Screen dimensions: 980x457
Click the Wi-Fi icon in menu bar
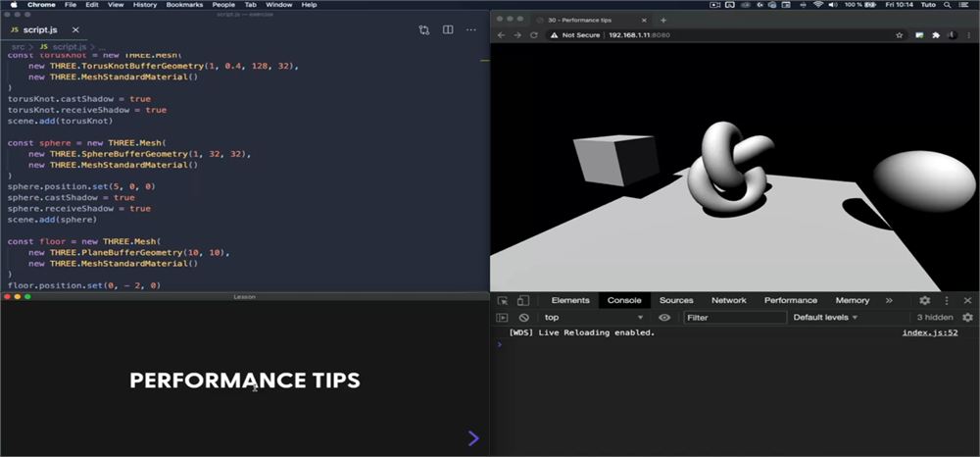click(818, 4)
